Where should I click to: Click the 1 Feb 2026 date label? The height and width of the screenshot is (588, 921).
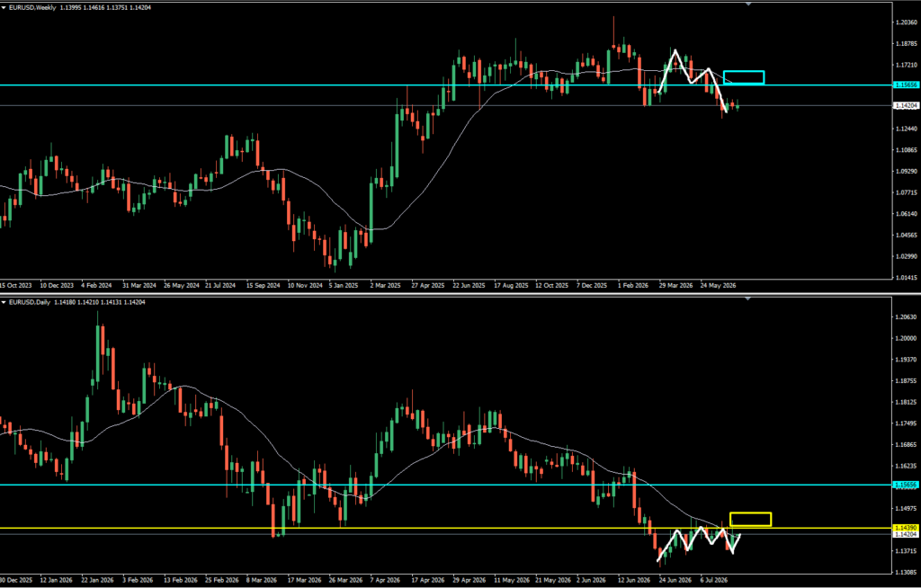click(x=633, y=286)
